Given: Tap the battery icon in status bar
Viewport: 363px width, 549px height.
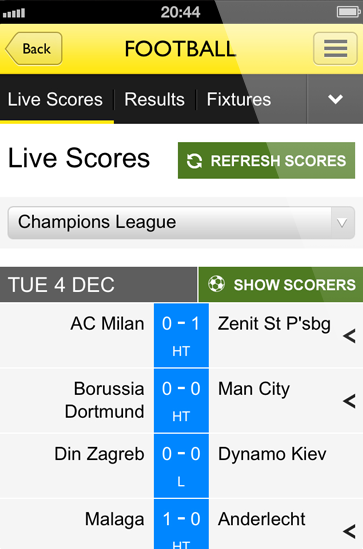Looking at the screenshot, I should pos(348,12).
